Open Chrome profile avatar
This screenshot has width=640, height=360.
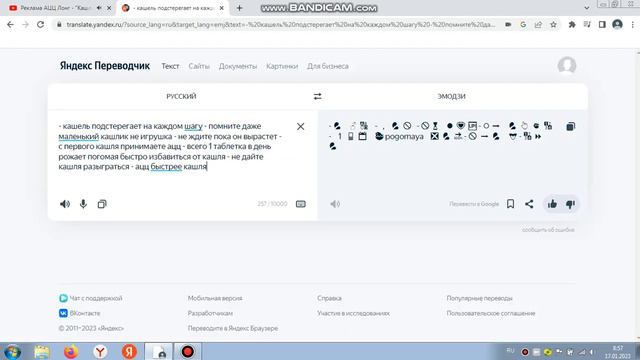(617, 24)
